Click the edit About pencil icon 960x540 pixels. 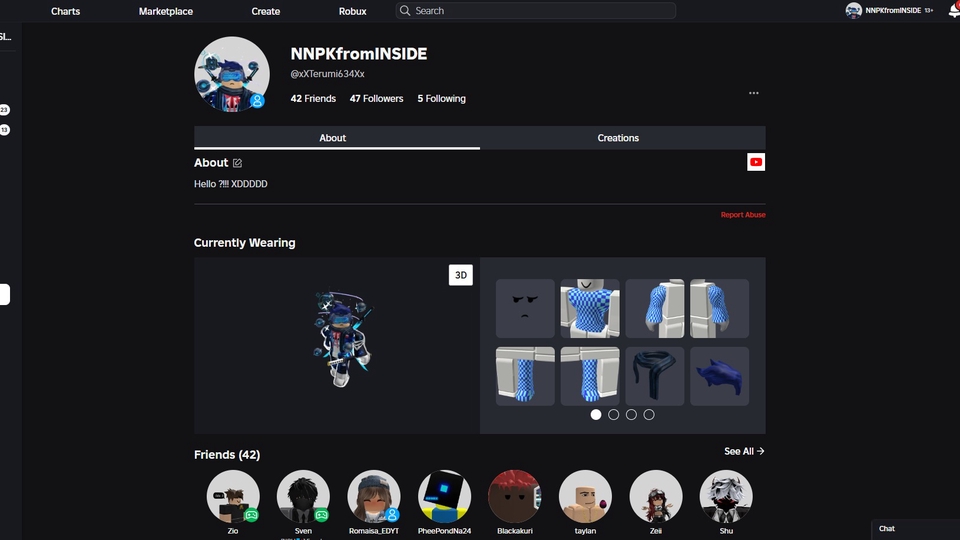(x=237, y=163)
